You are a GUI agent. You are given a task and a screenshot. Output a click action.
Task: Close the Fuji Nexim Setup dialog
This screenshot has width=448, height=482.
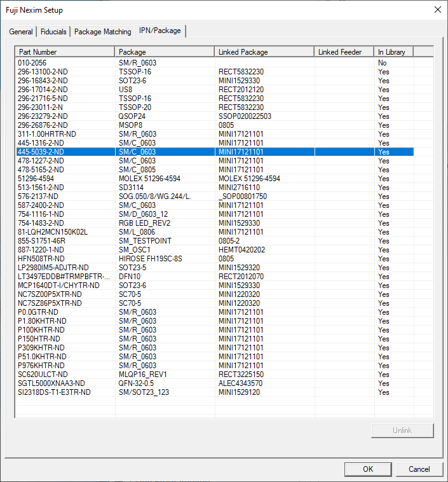[x=438, y=10]
